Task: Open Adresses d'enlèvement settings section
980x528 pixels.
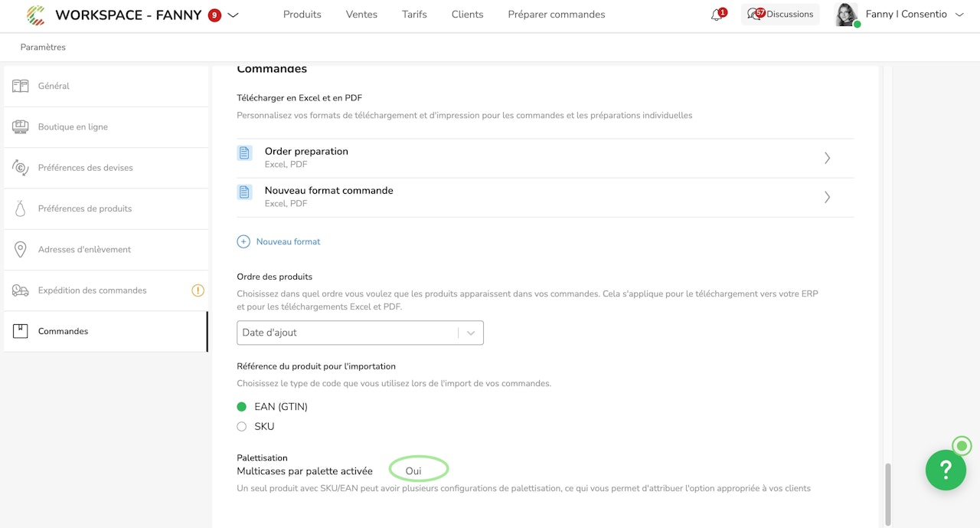Action: click(84, 250)
